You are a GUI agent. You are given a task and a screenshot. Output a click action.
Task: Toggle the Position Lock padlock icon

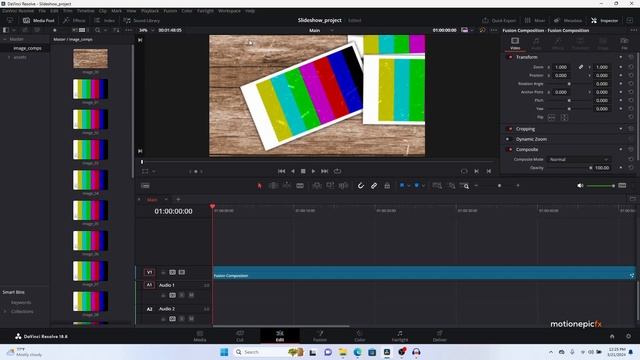[387, 186]
